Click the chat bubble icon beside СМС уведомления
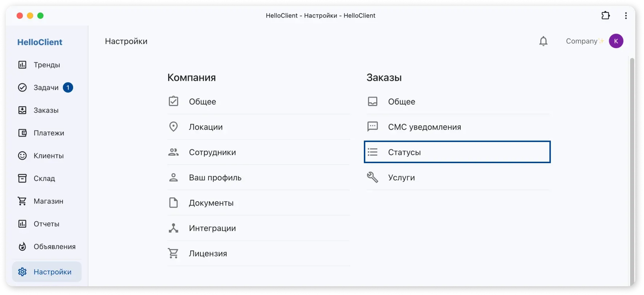 (x=373, y=126)
